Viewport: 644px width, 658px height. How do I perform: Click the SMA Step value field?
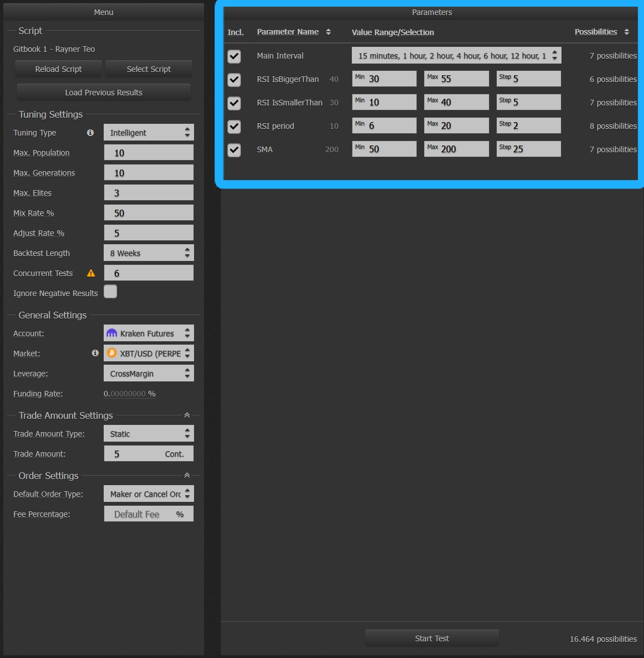pos(529,149)
